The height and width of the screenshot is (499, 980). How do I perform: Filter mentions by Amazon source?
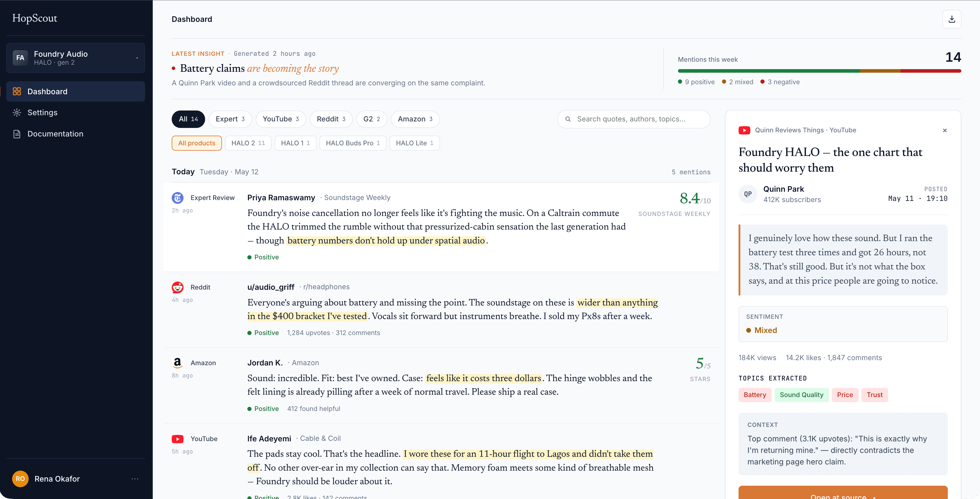coord(415,119)
